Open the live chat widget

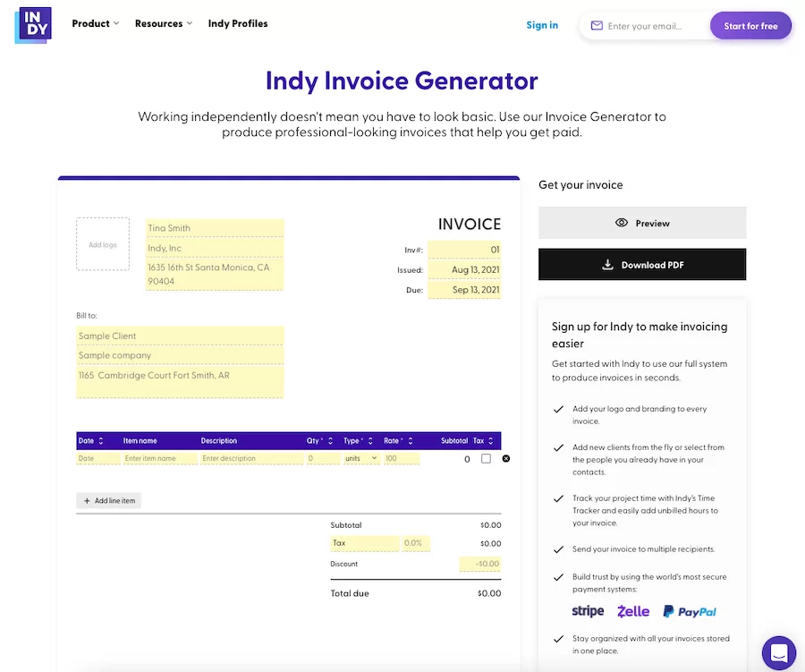(x=779, y=653)
